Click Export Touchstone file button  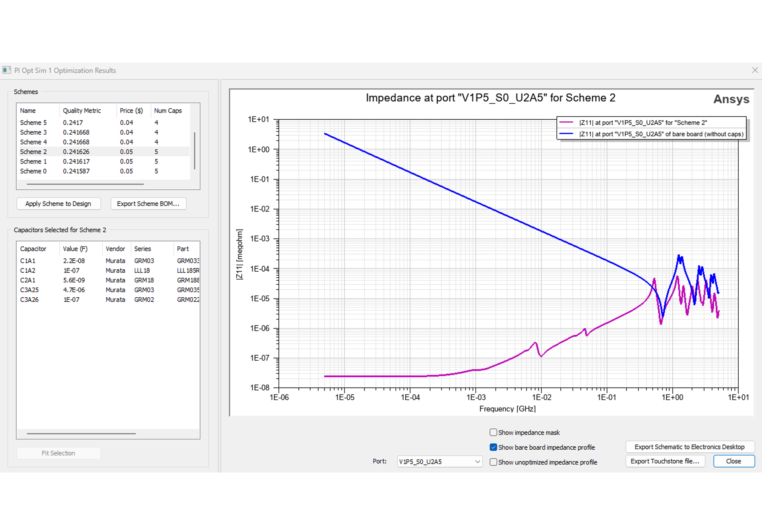(665, 461)
